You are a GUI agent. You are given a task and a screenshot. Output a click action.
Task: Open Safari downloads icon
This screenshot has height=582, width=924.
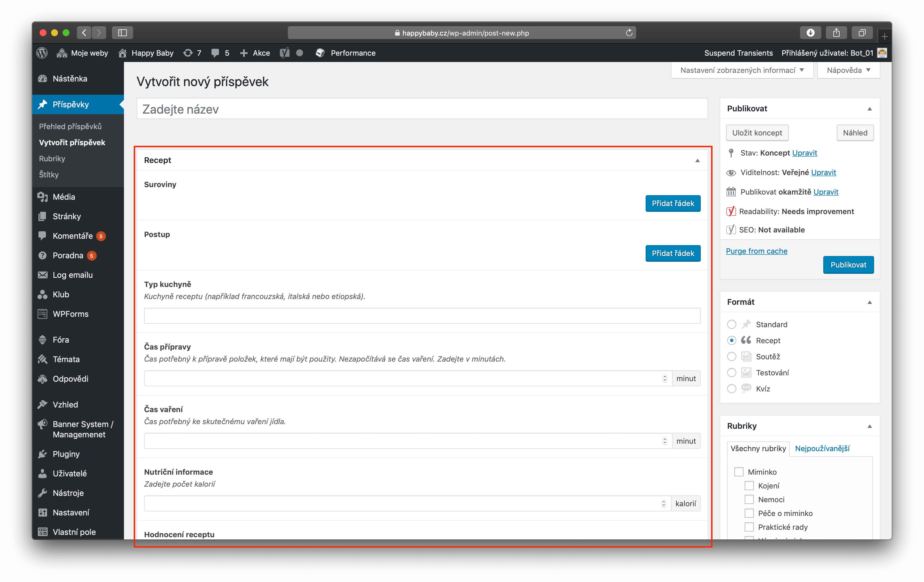coord(810,33)
